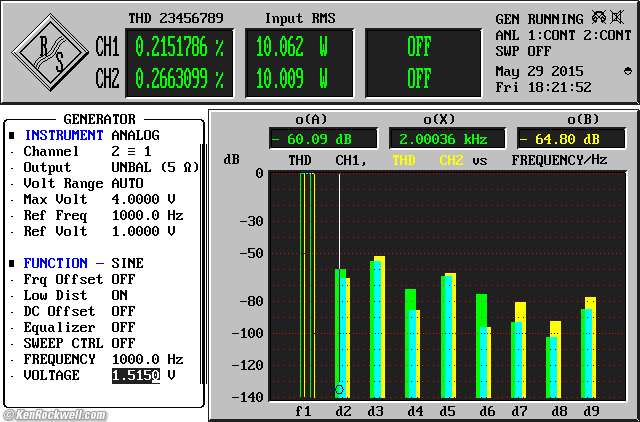
Task: Click the CH2 channel label in header
Action: pos(107,79)
